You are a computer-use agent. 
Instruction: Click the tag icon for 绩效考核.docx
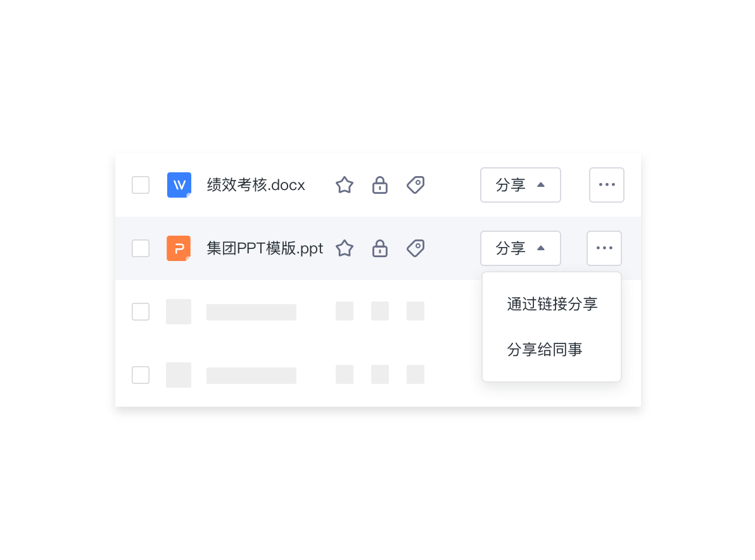[416, 185]
